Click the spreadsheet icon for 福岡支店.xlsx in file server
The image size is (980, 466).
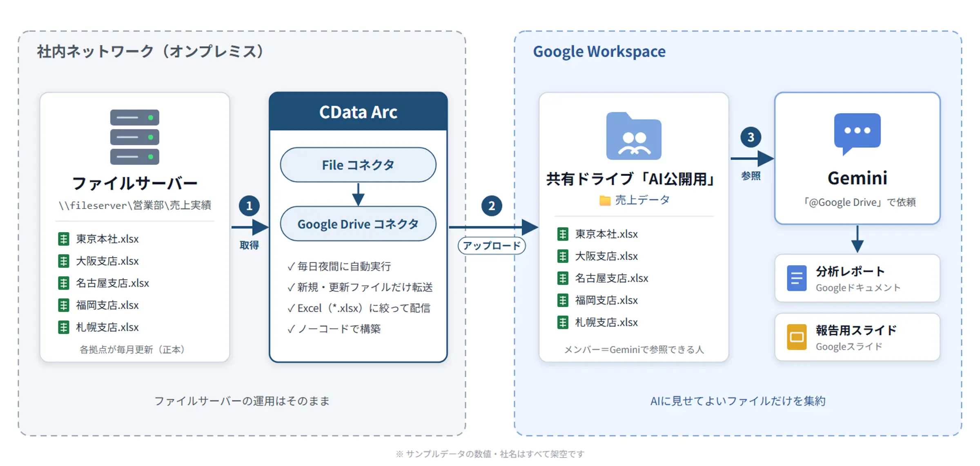63,305
